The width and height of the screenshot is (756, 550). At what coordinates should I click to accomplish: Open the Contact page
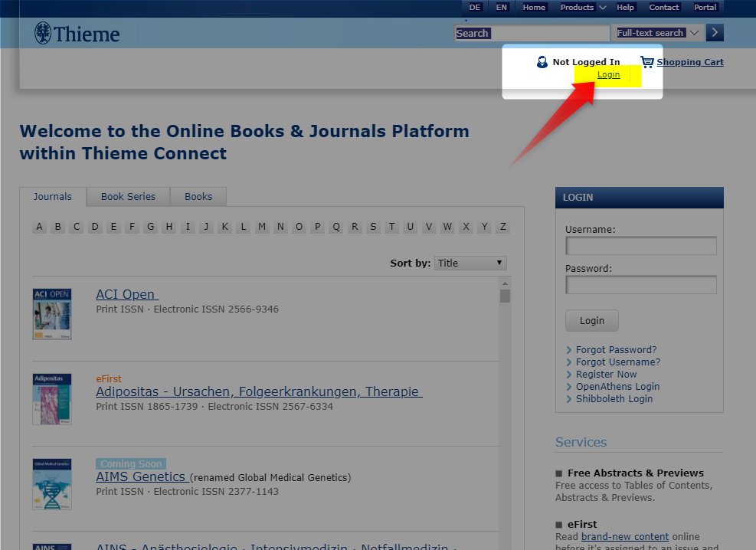(x=664, y=7)
